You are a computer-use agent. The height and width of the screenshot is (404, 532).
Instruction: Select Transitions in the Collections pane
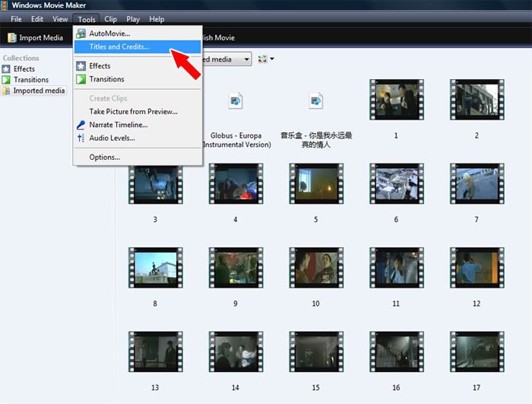(30, 80)
